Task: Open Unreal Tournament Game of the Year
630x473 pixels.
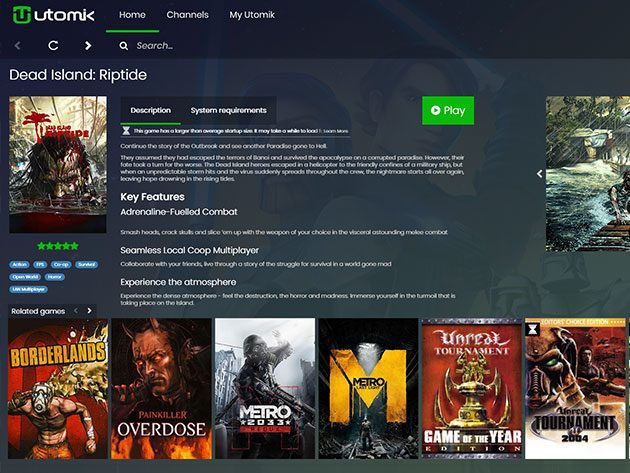Action: [472, 389]
